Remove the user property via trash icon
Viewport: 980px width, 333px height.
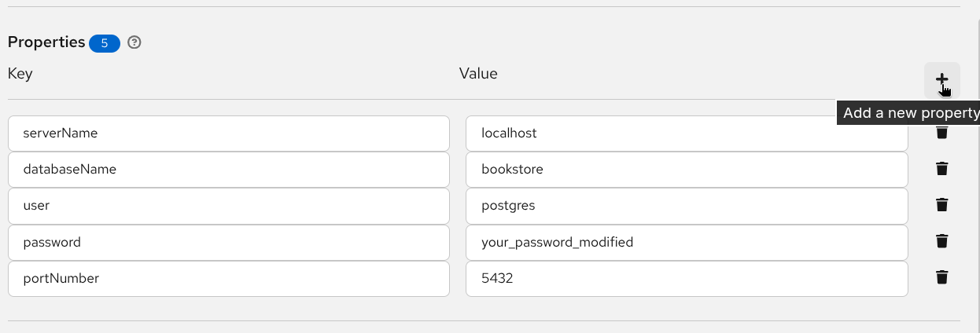tap(941, 205)
